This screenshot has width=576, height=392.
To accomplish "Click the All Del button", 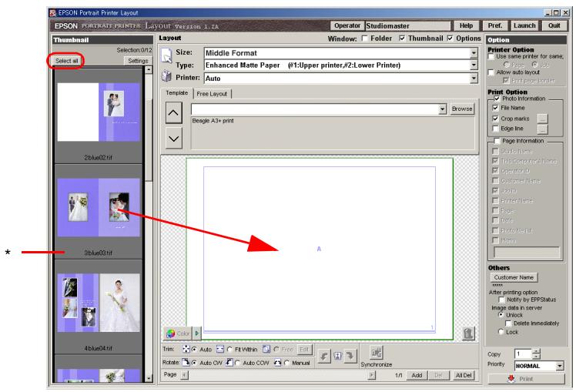I will (x=464, y=375).
